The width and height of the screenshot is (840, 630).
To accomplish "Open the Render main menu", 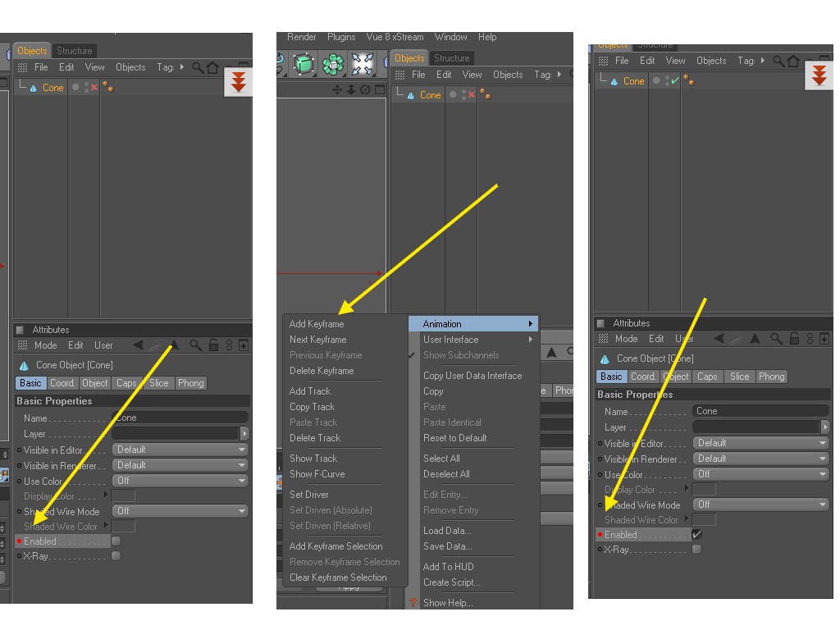I will click(x=302, y=37).
